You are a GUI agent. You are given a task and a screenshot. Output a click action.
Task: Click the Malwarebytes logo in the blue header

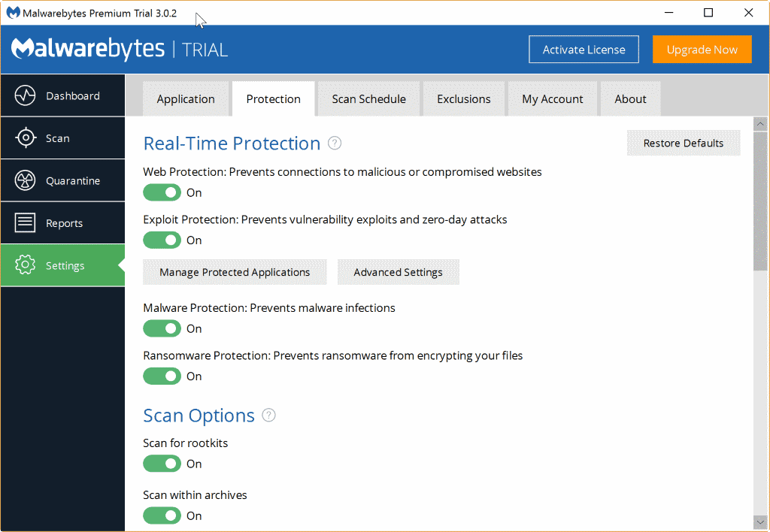pyautogui.click(x=88, y=49)
